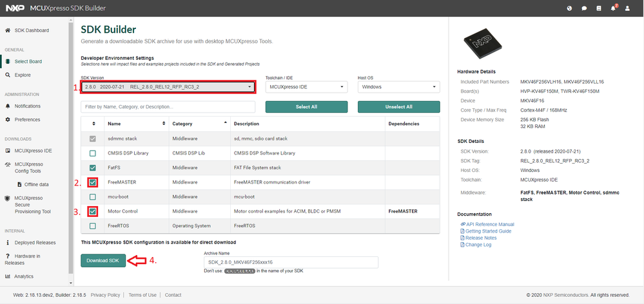Click the Explore magnifier icon
Screen dimensions: 644x304
click(7, 75)
